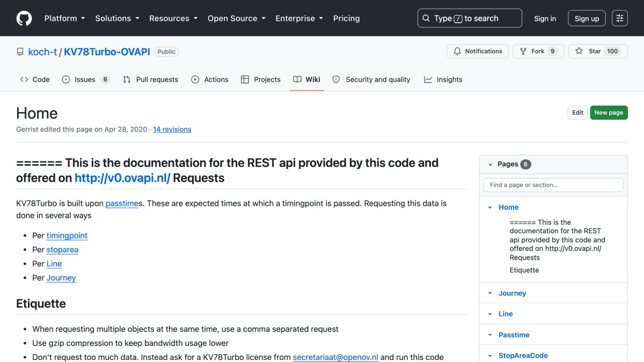Open the Insights tab

coord(443,79)
